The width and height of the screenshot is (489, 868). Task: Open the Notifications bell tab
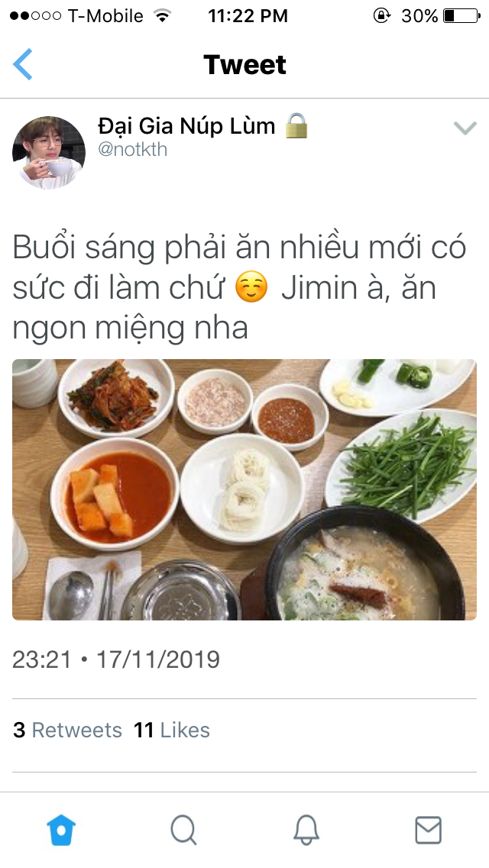306,830
